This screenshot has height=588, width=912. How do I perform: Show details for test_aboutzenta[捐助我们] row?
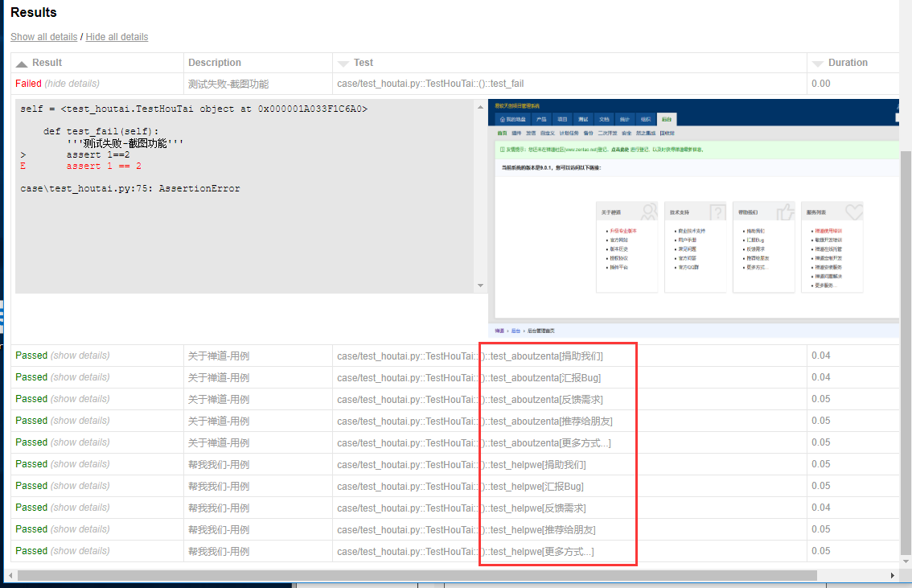pyautogui.click(x=80, y=356)
